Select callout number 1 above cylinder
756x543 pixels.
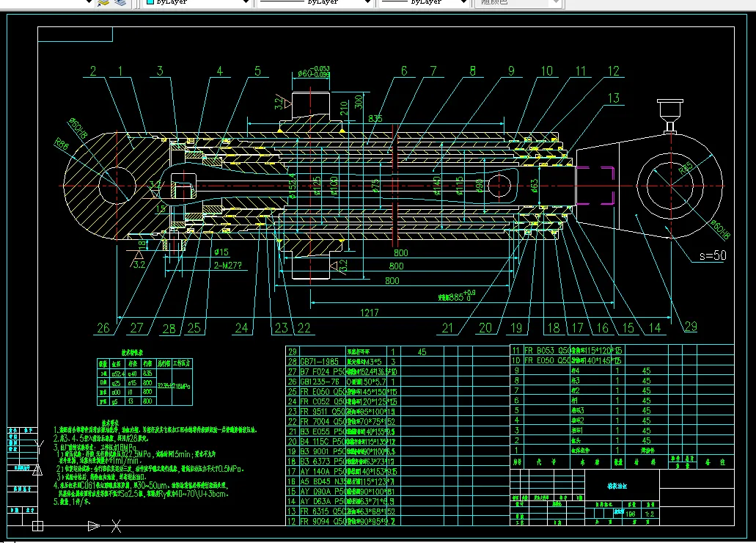[x=120, y=71]
